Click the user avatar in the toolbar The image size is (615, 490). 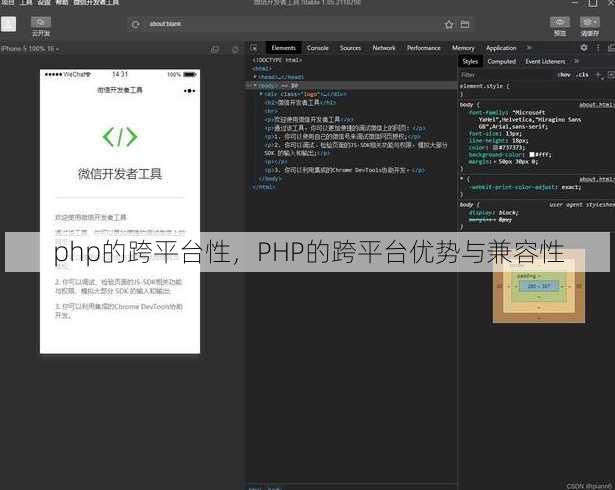point(8,24)
